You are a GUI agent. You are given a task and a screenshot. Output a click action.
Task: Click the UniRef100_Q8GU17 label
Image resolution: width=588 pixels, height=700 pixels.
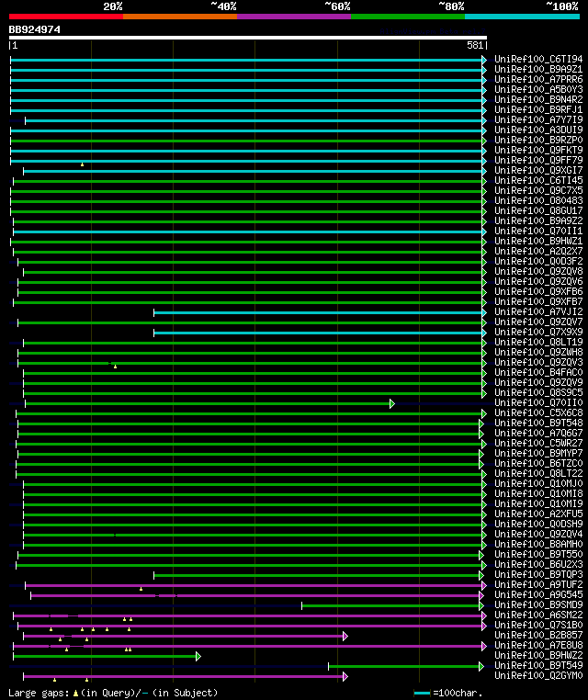click(x=538, y=211)
